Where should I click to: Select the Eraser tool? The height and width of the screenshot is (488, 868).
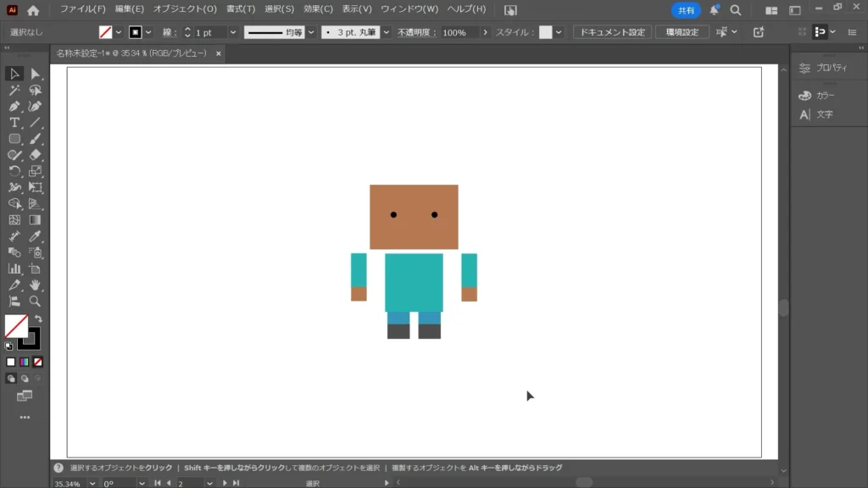[35, 155]
